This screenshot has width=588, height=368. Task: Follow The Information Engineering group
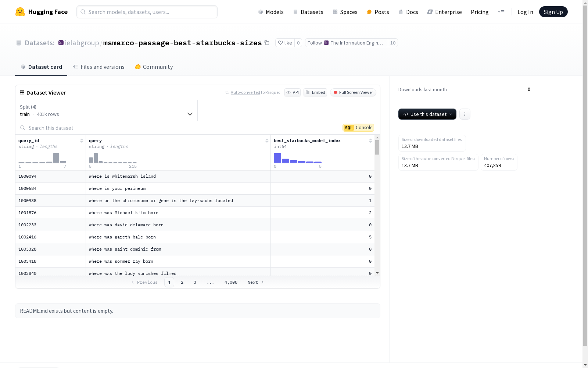click(346, 43)
